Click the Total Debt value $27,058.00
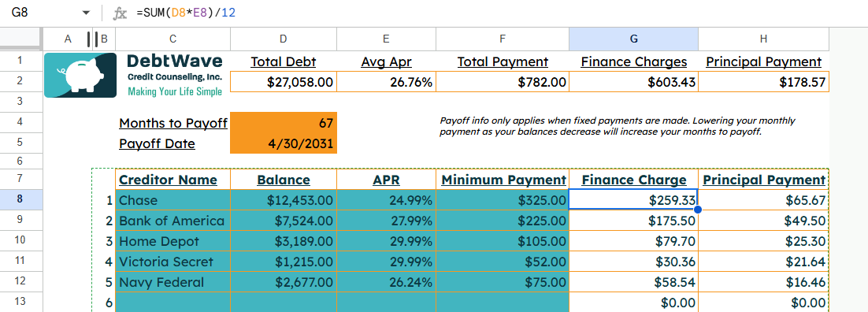Screen dimensions: 868x312 [x=283, y=82]
